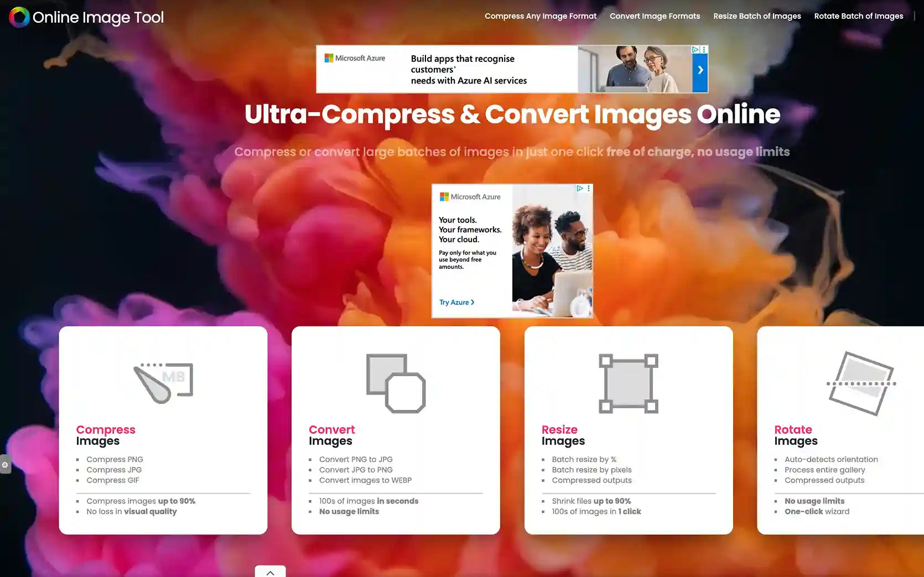
Task: Open the settings gear on left edge
Action: (x=5, y=465)
